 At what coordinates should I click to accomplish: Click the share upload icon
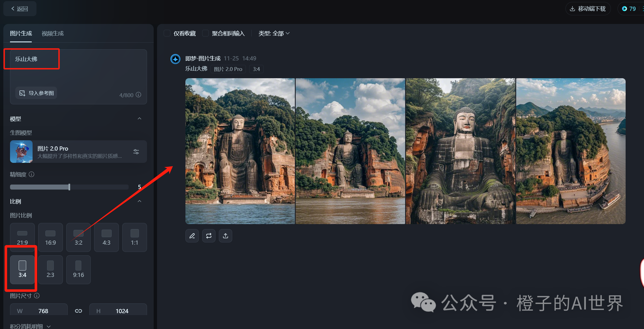point(226,236)
